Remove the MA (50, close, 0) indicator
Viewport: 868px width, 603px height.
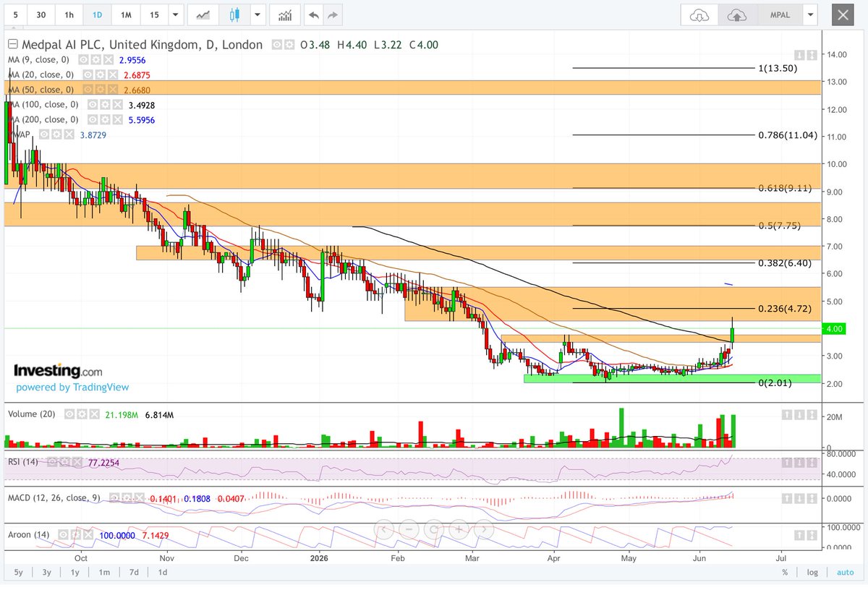pos(111,90)
